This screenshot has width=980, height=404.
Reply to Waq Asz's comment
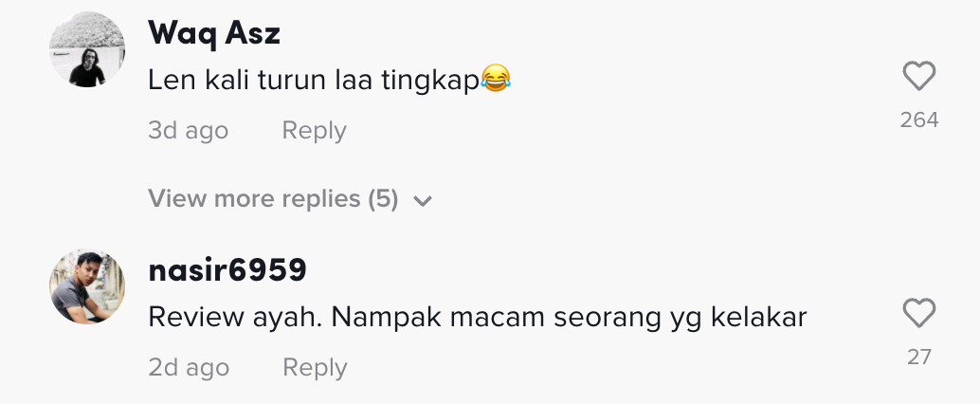pos(314,131)
